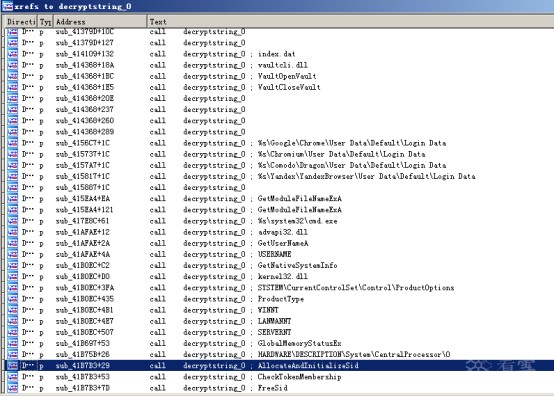The image size is (554, 396).
Task: Click the xref icon for sub_415EA4+EA
Action: (x=12, y=199)
